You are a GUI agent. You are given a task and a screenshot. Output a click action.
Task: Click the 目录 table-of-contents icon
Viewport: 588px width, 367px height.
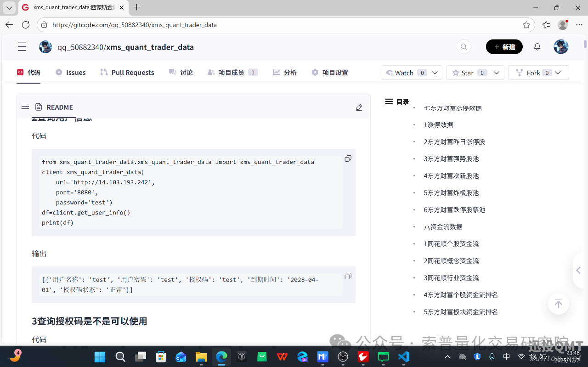[389, 102]
